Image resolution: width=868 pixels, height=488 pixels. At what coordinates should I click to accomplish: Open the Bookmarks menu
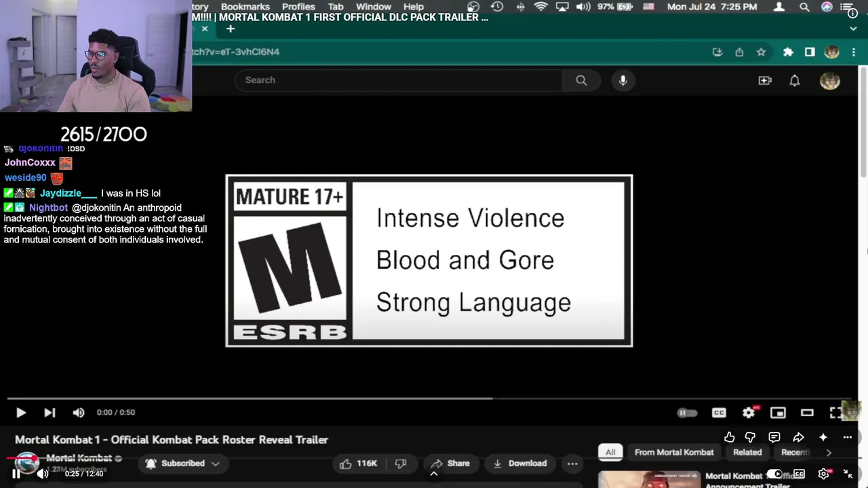(x=245, y=7)
